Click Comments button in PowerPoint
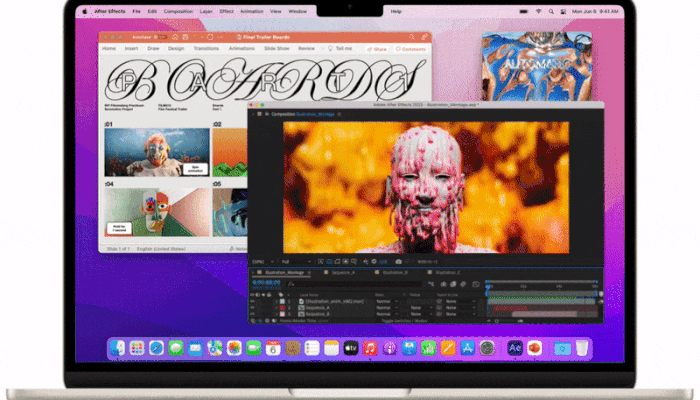Screen dimensions: 700x400 411,49
